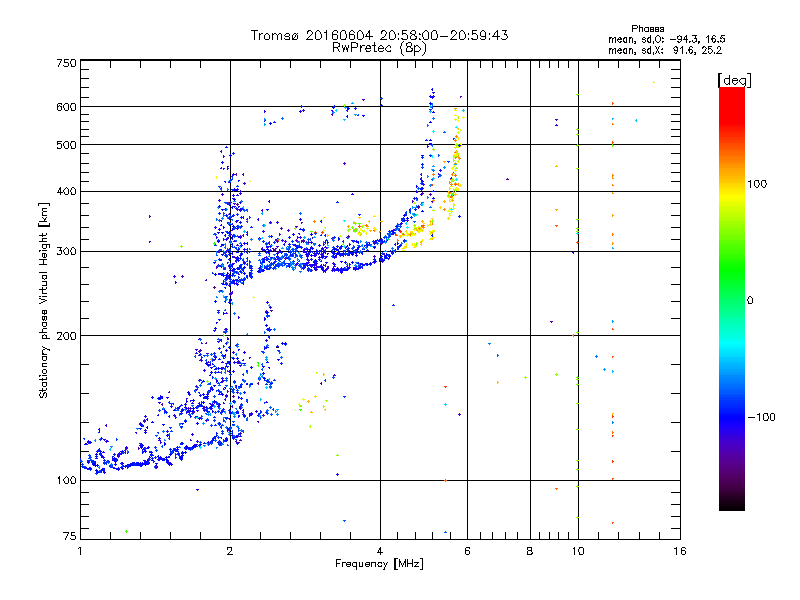Click the "Stationary phase Virtual Height [km]" axis title
800x600 pixels.
click(43, 300)
